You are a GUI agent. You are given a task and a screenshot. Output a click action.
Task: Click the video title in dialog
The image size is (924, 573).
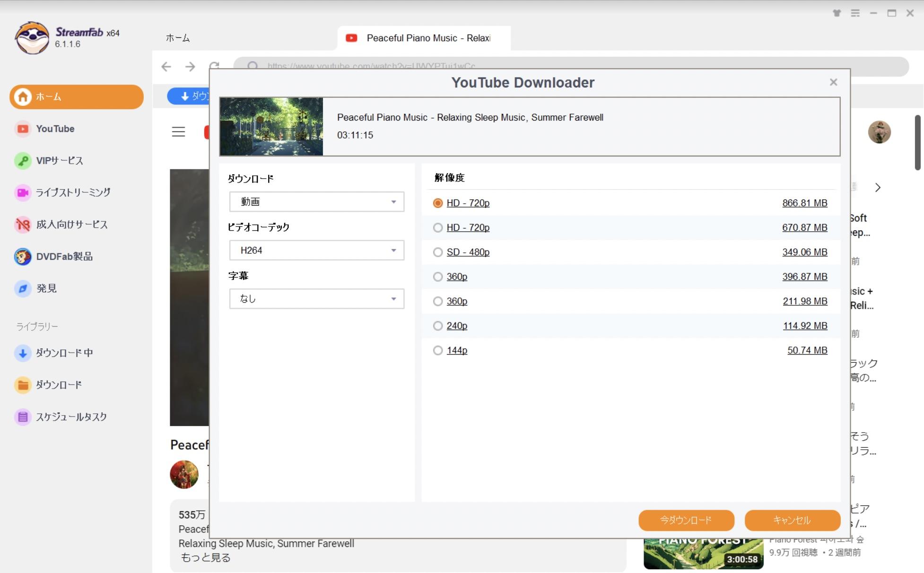[x=470, y=117]
